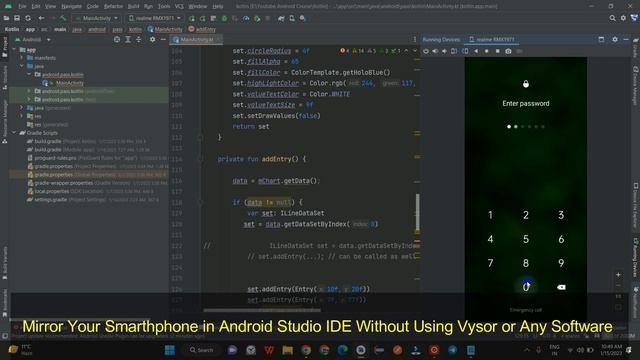Open the Navigate menu
The width and height of the screenshot is (640, 360).
71,6
